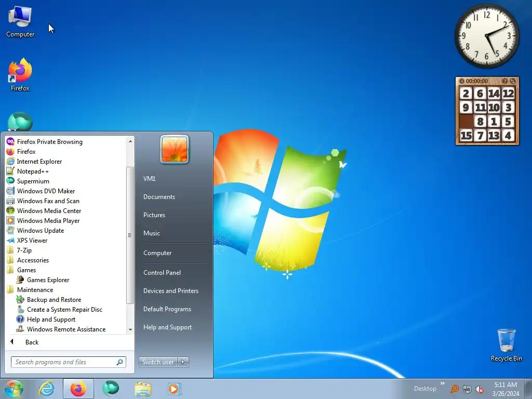532x399 pixels.
Task: Open Devices and Printers
Action: coord(175,291)
